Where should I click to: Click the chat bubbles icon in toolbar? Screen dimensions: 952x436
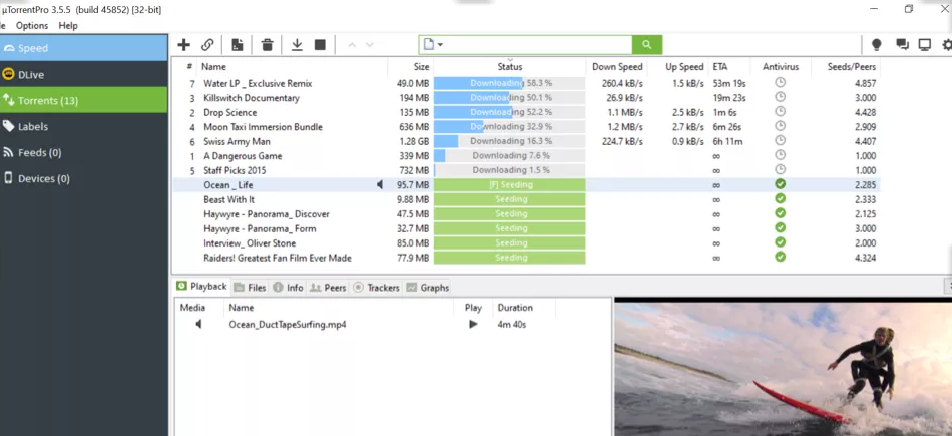[x=902, y=45]
